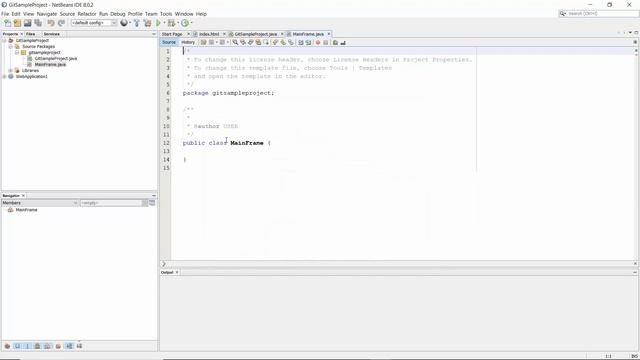Image resolution: width=640 pixels, height=360 pixels.
Task: Click the Profile Project clock icon
Action: [185, 23]
